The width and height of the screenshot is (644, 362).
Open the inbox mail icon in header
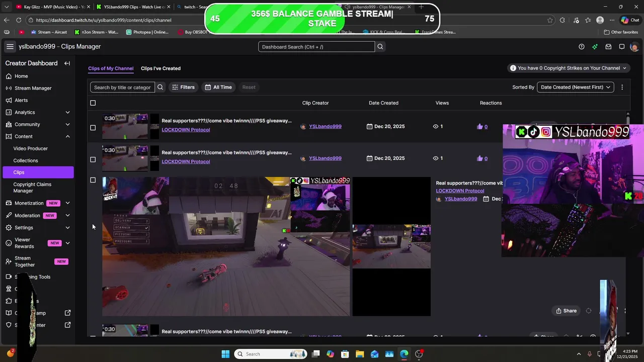coord(608,47)
